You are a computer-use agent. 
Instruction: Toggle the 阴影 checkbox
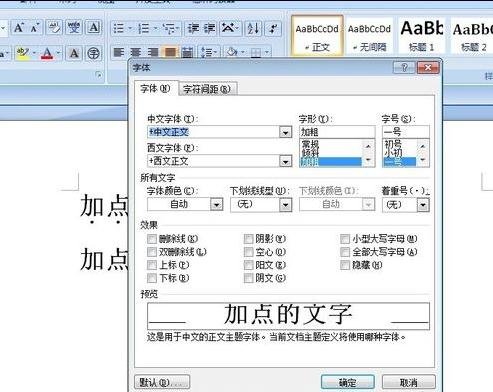point(248,239)
